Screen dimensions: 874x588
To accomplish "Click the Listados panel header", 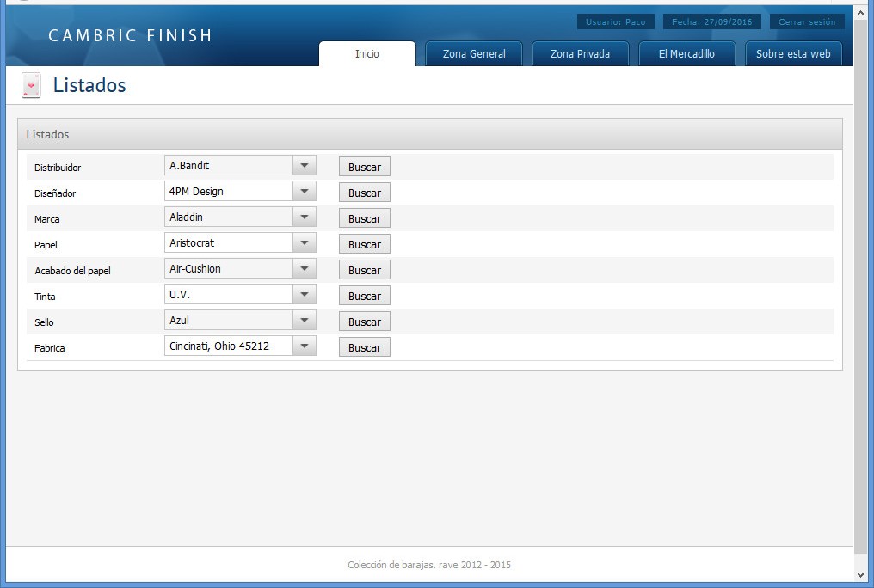I will click(430, 134).
